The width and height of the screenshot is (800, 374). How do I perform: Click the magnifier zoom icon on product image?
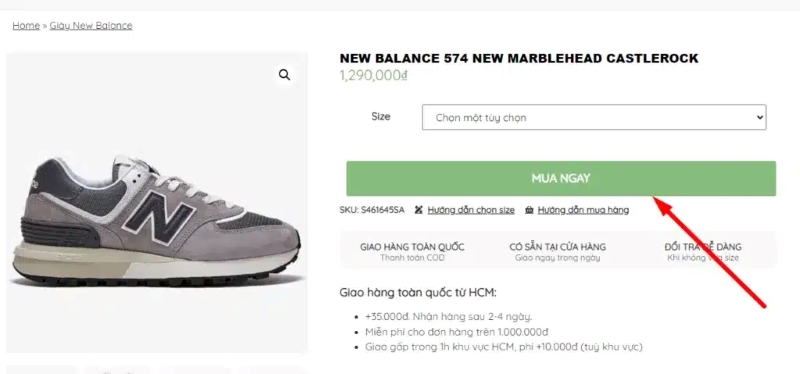(284, 75)
